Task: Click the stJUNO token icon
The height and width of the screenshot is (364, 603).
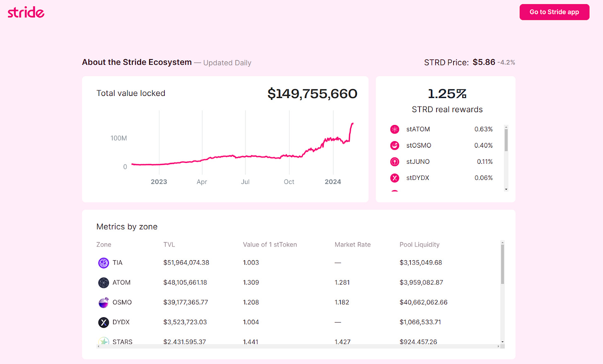Action: tap(395, 162)
